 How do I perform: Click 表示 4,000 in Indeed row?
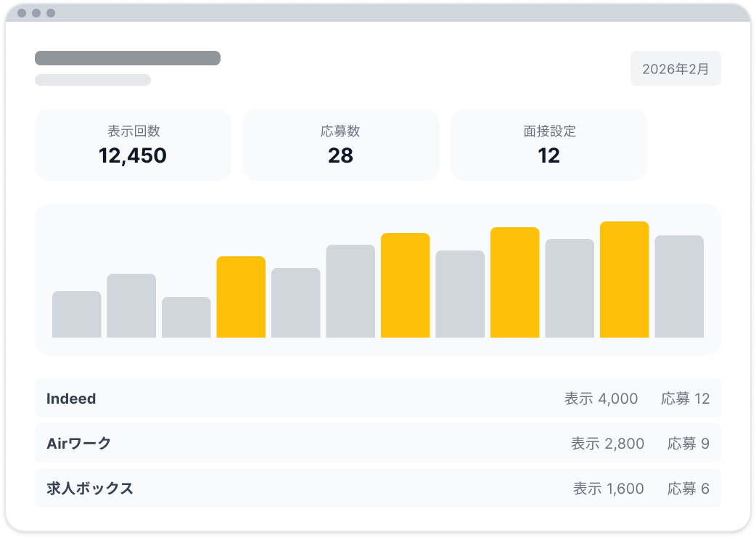pos(601,399)
